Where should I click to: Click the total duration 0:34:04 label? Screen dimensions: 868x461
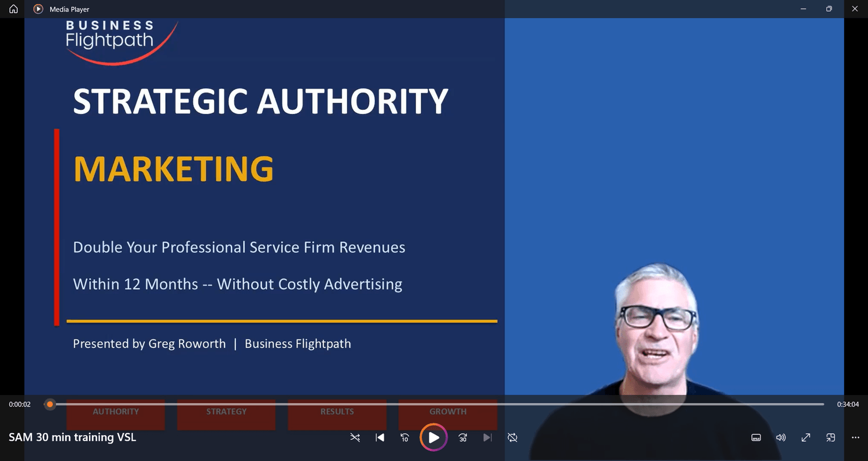[848, 404]
